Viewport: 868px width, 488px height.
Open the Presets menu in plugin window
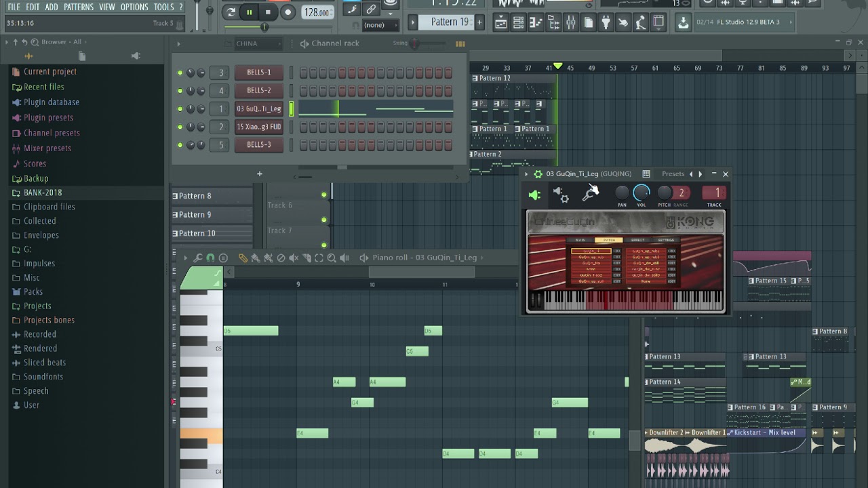click(x=673, y=174)
